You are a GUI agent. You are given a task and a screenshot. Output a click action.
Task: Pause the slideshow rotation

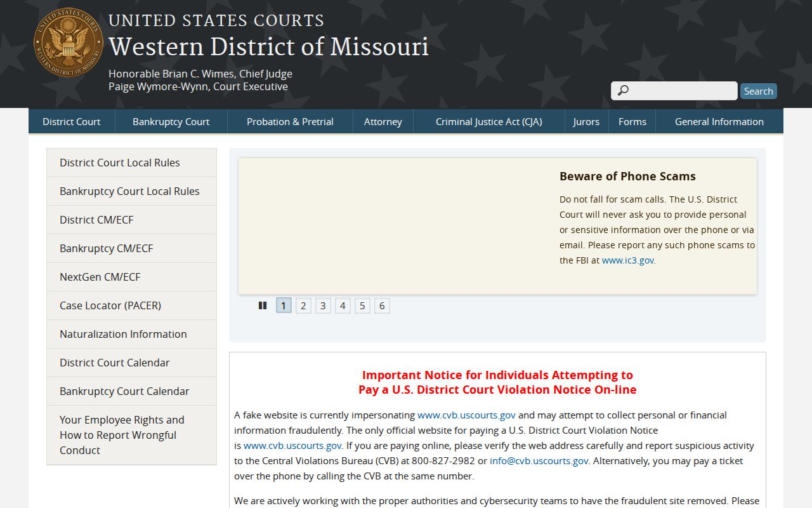tap(263, 305)
